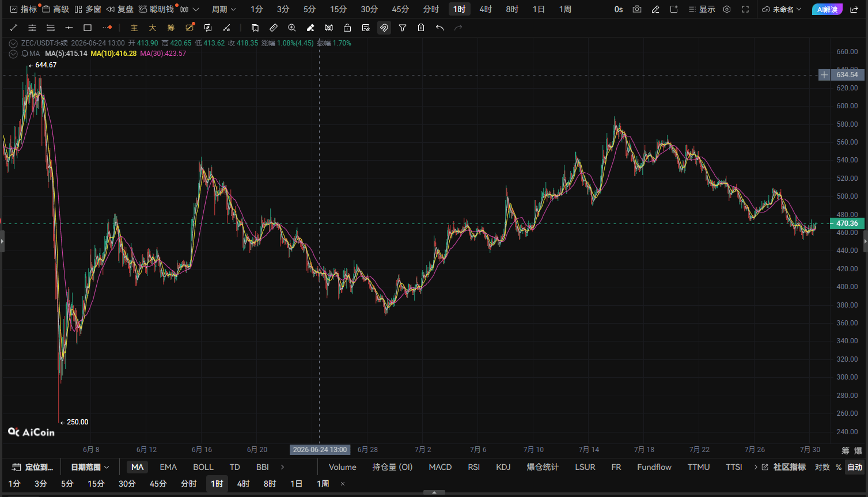The height and width of the screenshot is (497, 868).
Task: Select the horizontal price line tool
Action: 69,28
